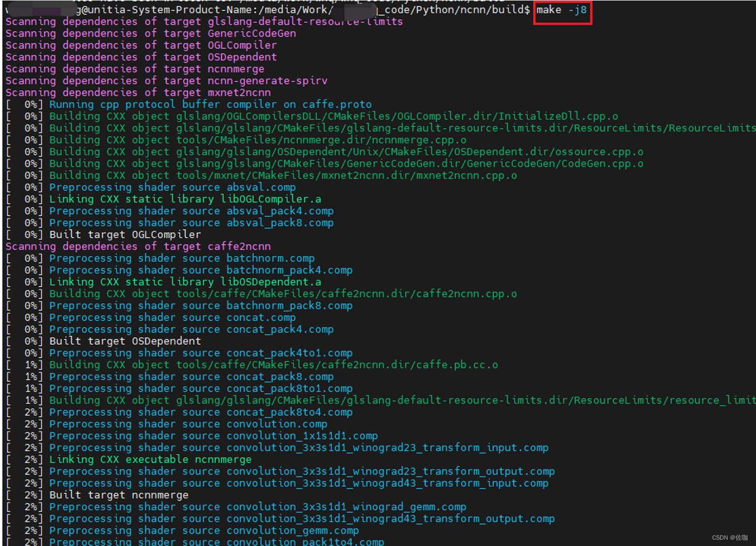Select line 'Scanning dependencies of target OSDependent'
The image size is (756, 546).
tap(141, 57)
